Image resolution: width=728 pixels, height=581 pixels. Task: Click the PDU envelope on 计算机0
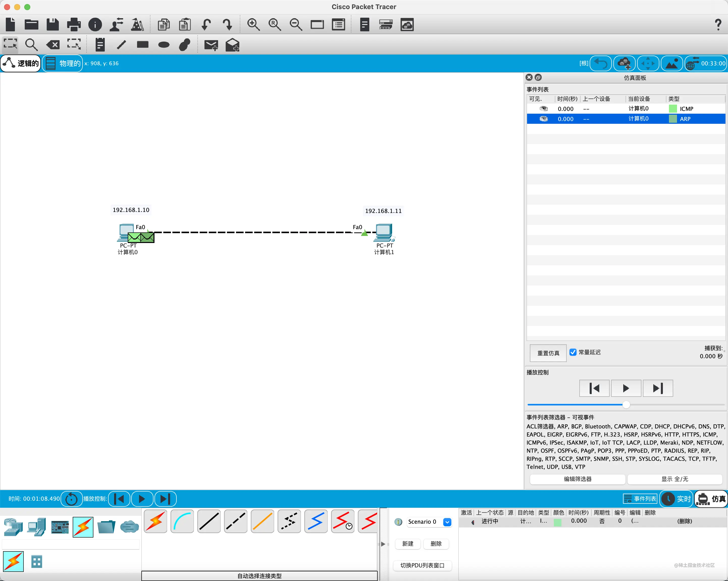click(141, 238)
